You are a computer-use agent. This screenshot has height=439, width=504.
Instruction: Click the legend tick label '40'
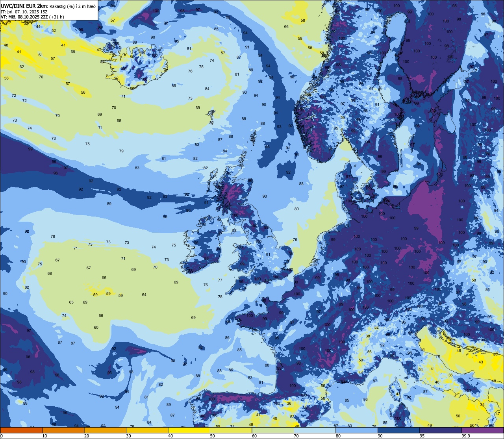coord(170,436)
